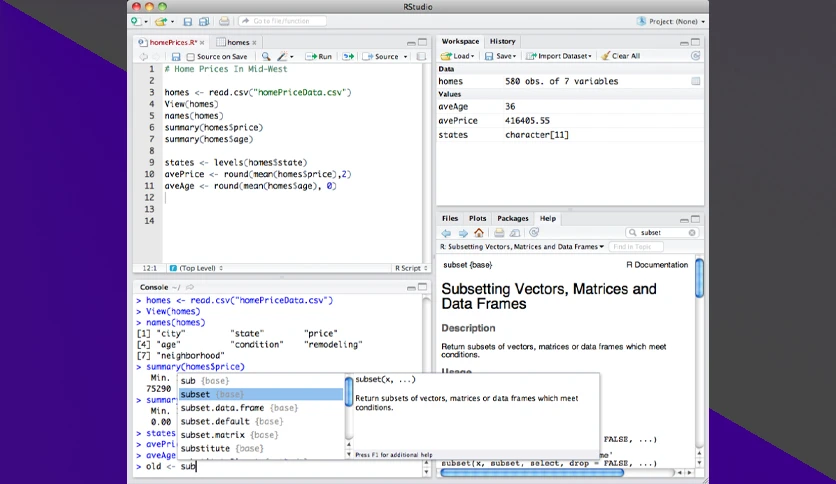The height and width of the screenshot is (484, 836).
Task: Open the Load workspace dropdown
Action: pos(457,56)
